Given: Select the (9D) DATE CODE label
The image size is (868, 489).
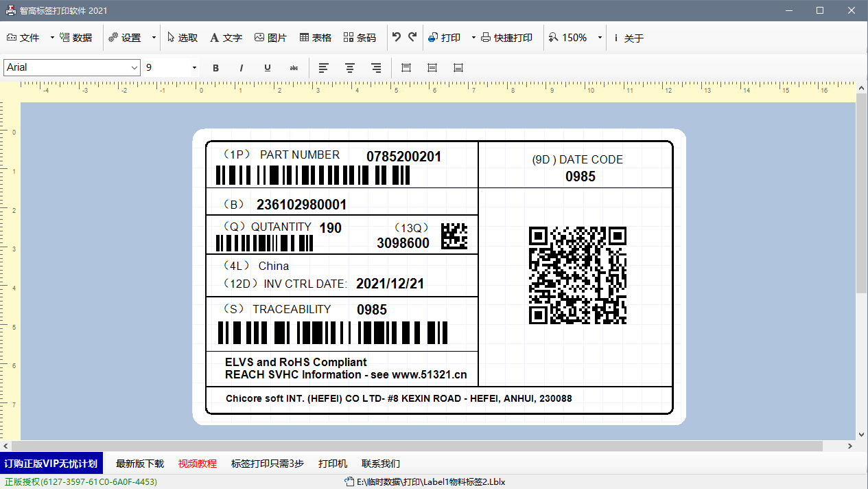Looking at the screenshot, I should [578, 159].
